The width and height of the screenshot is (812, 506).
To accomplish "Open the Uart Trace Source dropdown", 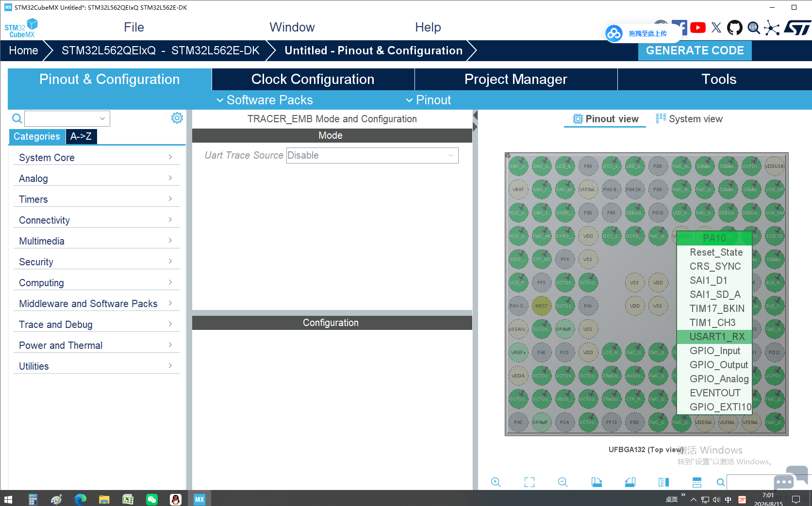I will (x=372, y=155).
